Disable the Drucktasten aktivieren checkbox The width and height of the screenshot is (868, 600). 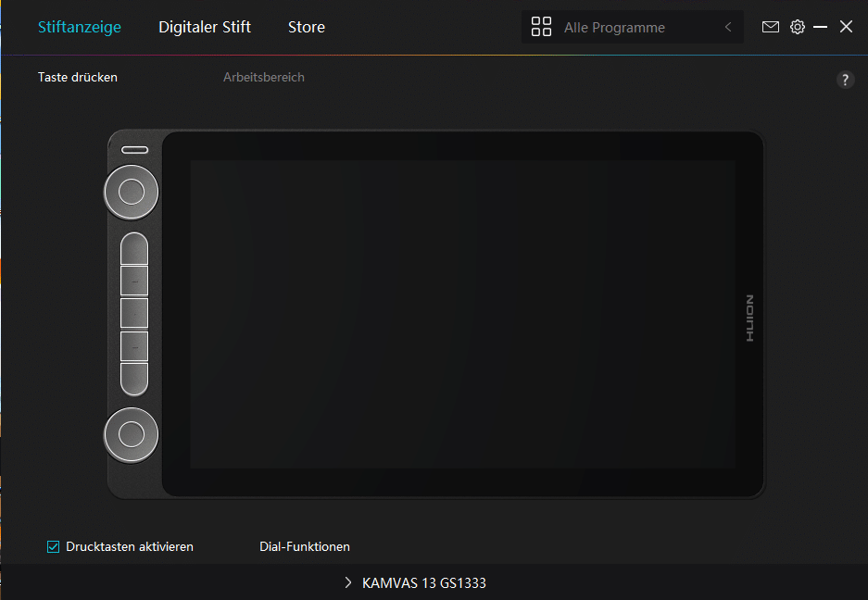pyautogui.click(x=54, y=547)
